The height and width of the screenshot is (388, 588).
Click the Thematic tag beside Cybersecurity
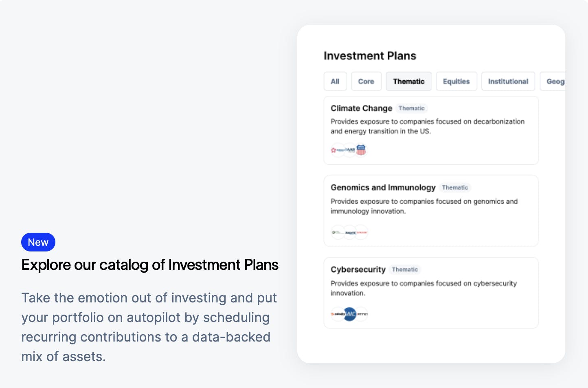click(x=405, y=269)
